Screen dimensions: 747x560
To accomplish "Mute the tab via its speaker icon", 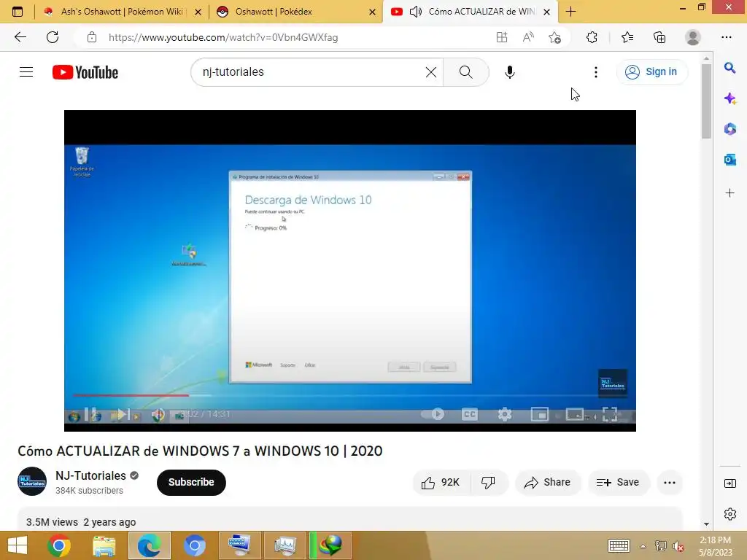I will click(x=415, y=12).
